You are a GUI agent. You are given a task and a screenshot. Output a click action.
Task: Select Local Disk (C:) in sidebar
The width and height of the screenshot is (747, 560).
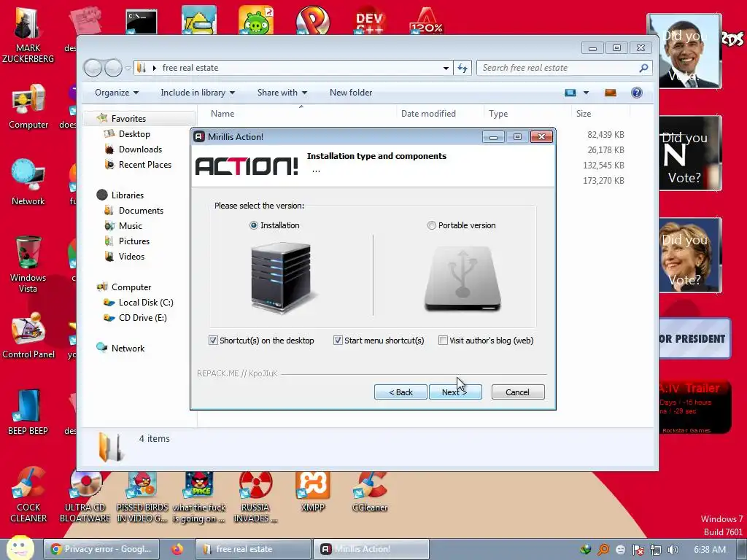tap(145, 303)
